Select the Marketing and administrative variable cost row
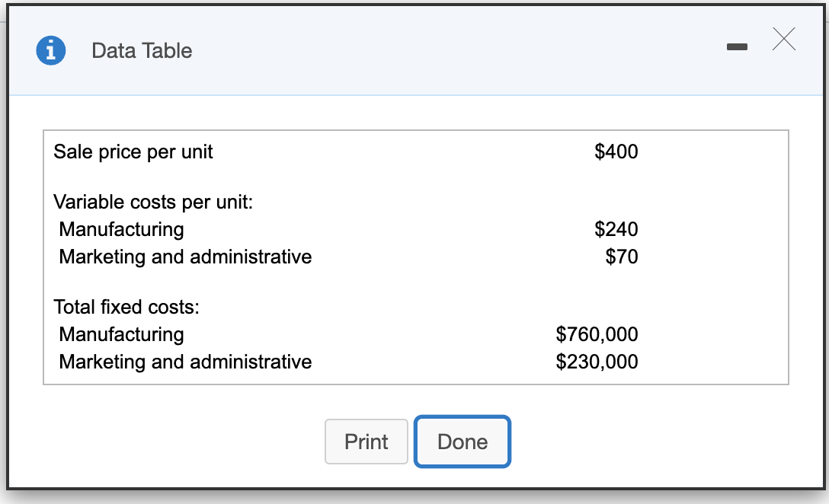829x504 pixels. tap(185, 257)
